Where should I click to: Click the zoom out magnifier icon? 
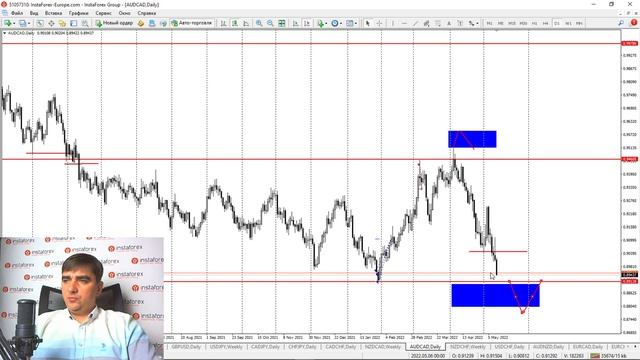click(270, 23)
